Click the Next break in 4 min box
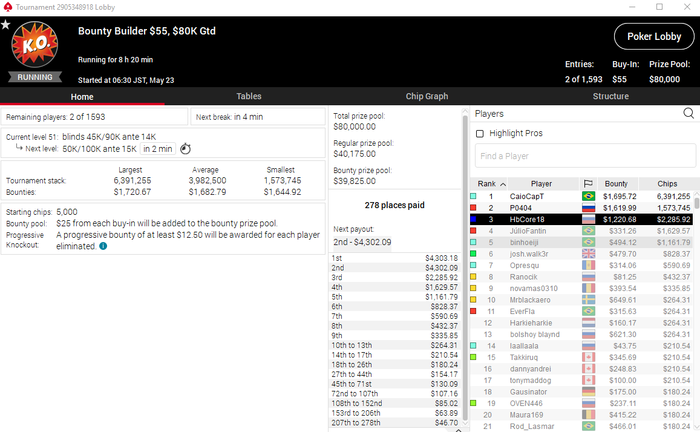Viewport: 700px width, 432px height. [258, 117]
